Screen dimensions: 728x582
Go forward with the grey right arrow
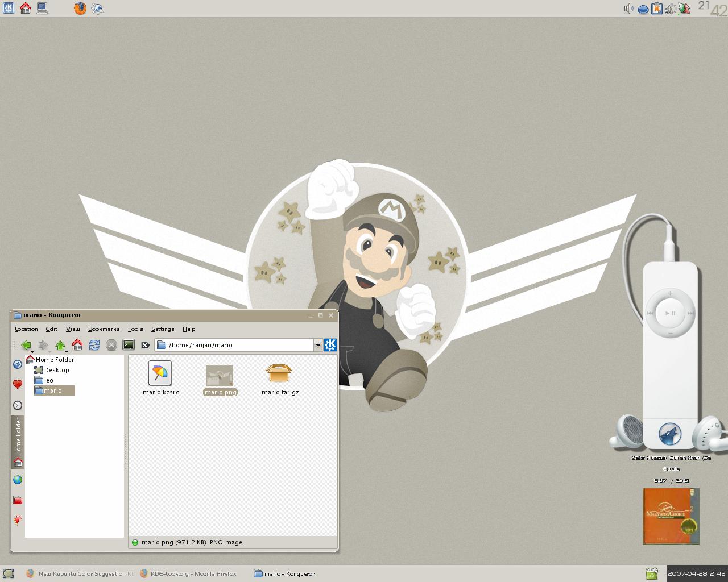coord(43,344)
